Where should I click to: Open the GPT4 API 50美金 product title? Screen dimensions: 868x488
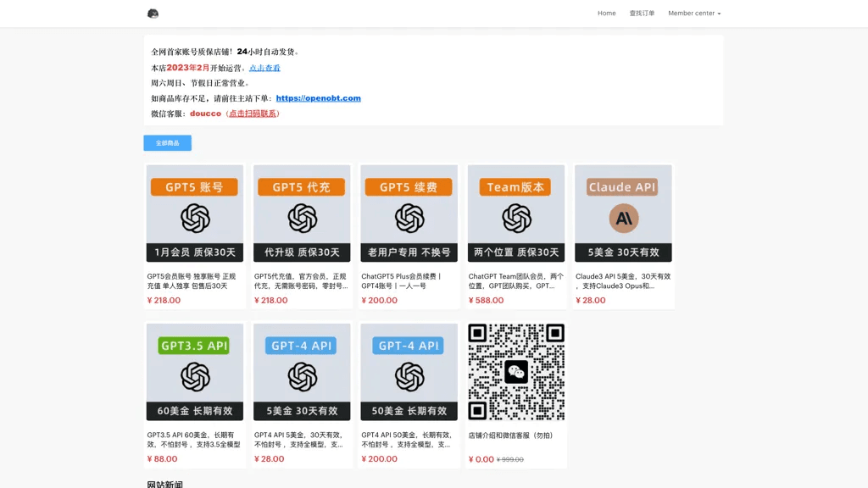[x=407, y=440]
